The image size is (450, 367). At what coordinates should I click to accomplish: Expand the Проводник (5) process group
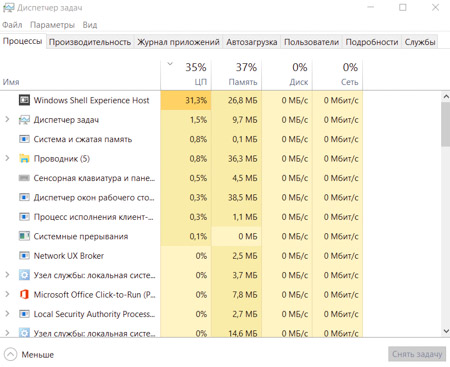[7, 158]
